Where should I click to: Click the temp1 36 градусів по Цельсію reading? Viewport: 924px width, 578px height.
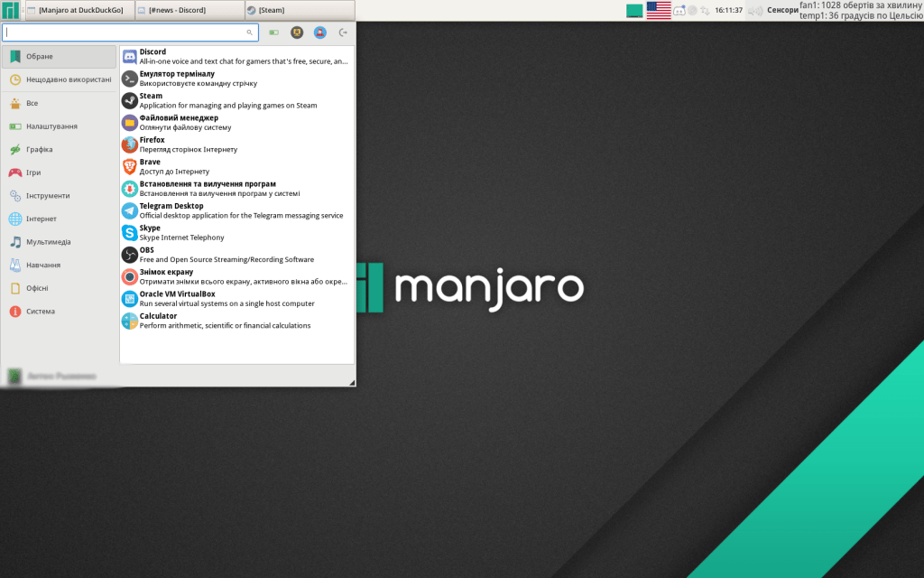coord(860,16)
